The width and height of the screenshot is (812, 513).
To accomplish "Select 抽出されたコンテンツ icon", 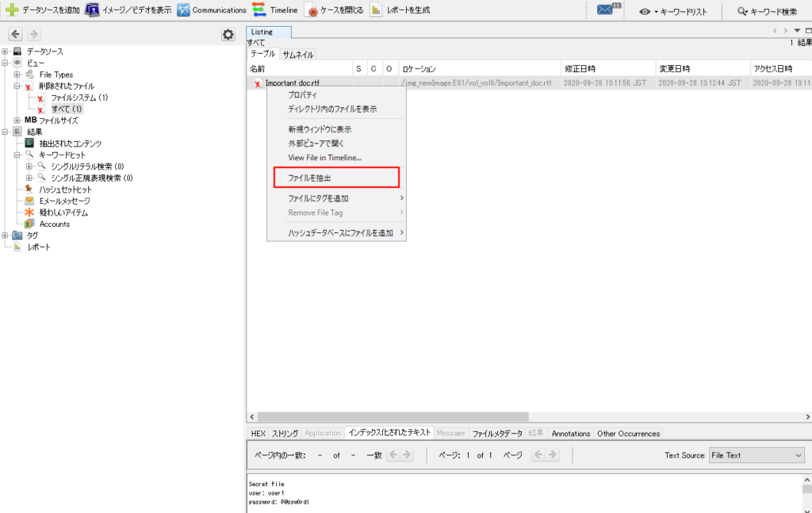I will coord(29,144).
